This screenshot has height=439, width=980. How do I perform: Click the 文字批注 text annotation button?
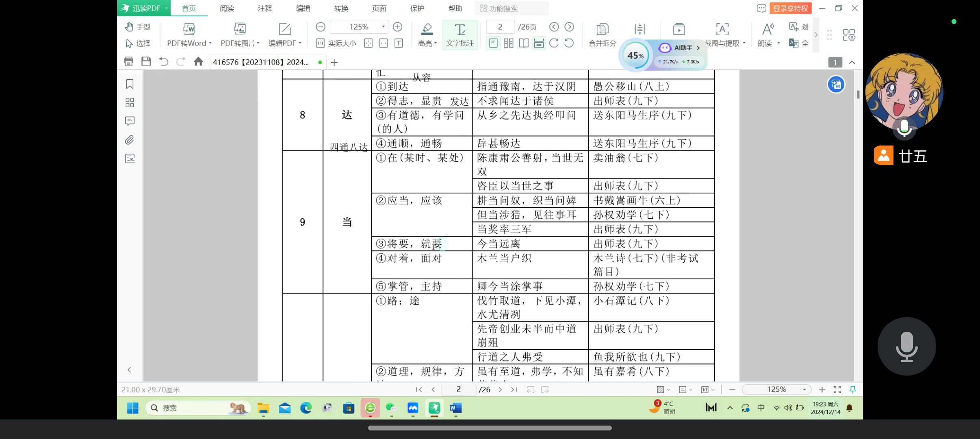460,35
